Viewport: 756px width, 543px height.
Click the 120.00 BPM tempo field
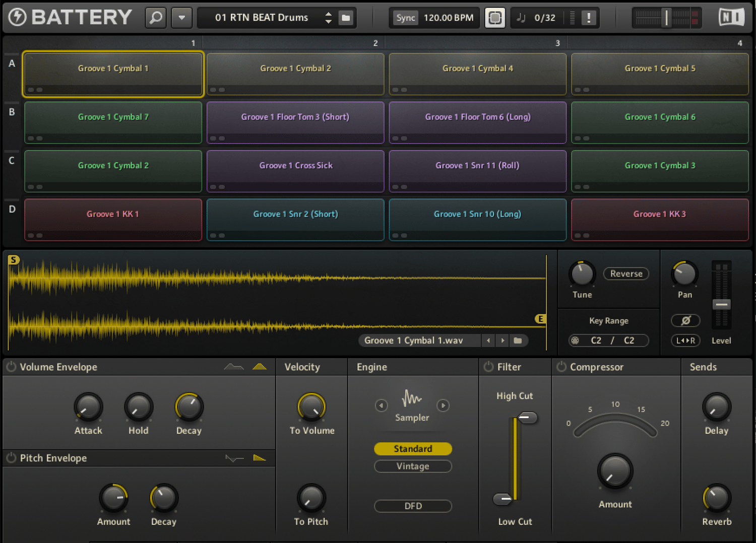pos(449,18)
